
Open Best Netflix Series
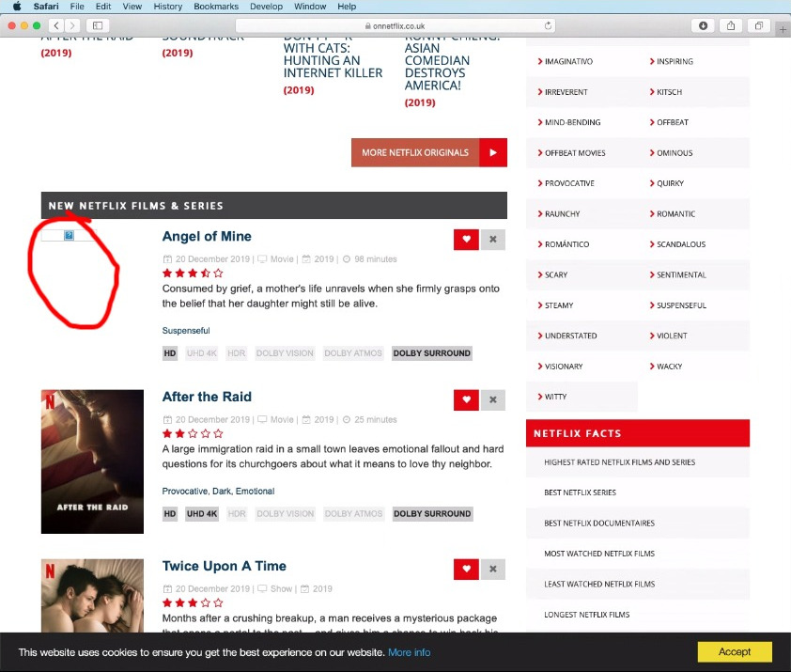(x=581, y=492)
